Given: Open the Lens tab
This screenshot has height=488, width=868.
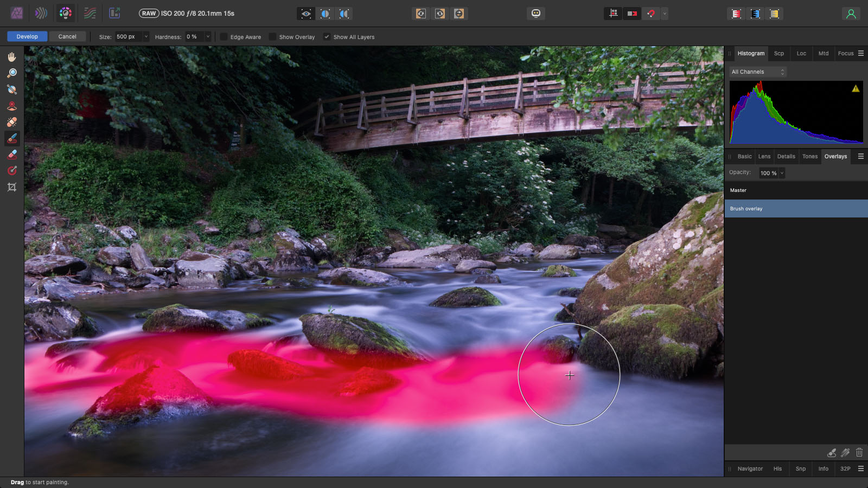Looking at the screenshot, I should [764, 156].
